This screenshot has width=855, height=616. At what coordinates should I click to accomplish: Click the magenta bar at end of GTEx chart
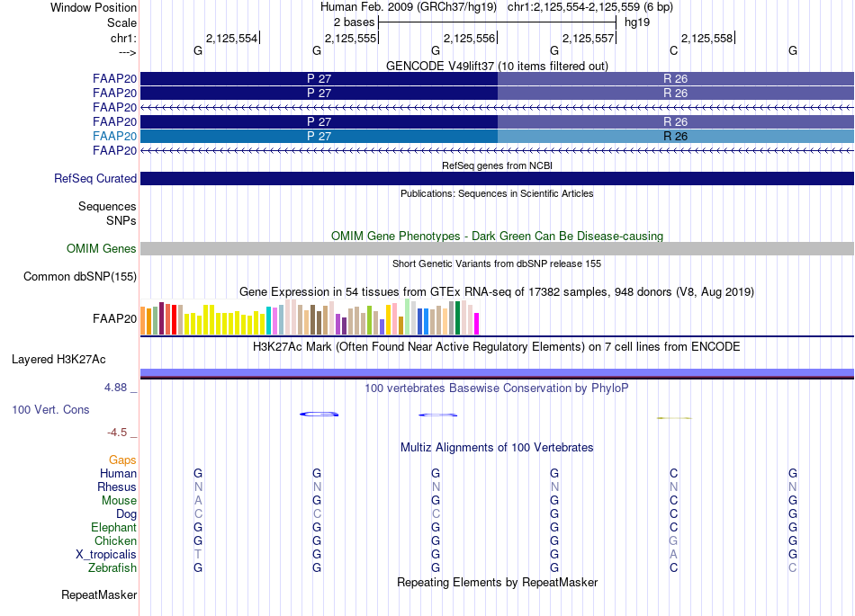(477, 324)
